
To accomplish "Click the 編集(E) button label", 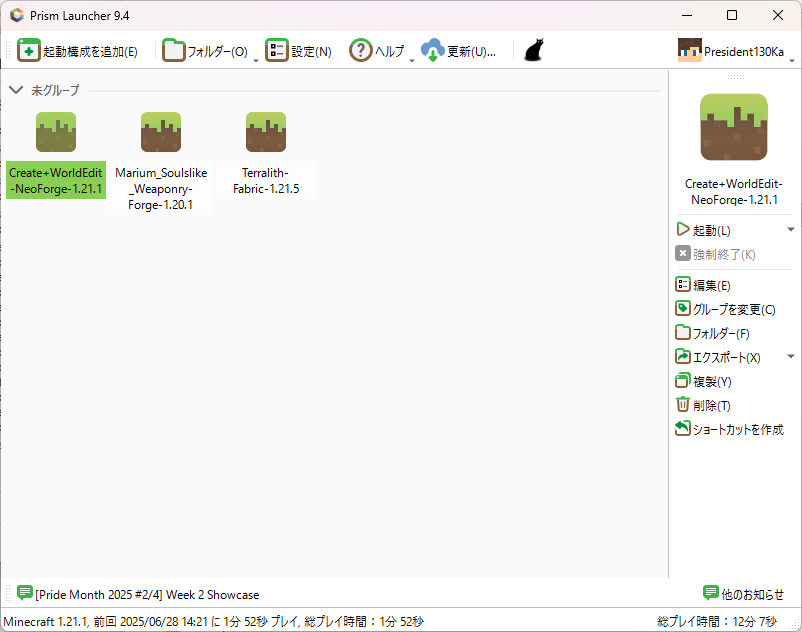I will pyautogui.click(x=712, y=285).
